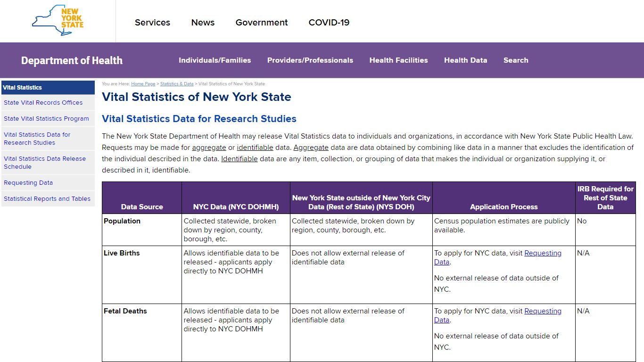This screenshot has width=644, height=362.
Task: Click Requesting Data link in Fetal Deaths row
Action: click(x=543, y=311)
